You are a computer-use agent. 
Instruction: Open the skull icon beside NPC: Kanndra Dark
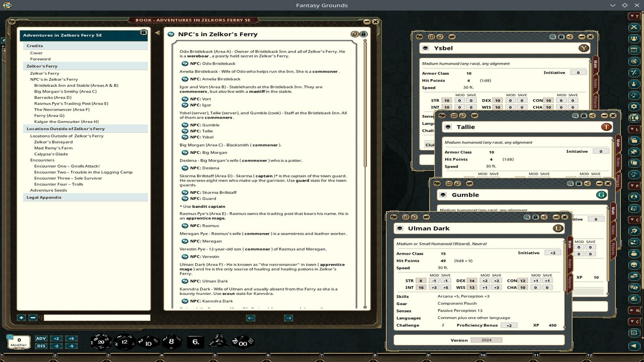(185, 301)
